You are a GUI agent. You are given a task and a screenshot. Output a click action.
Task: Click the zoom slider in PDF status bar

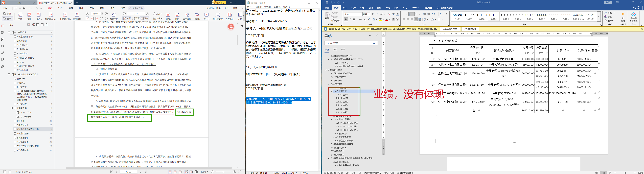point(223,172)
